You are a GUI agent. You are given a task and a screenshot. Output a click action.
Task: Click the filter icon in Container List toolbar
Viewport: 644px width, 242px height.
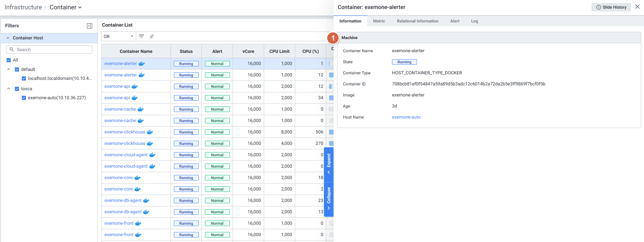(x=141, y=36)
